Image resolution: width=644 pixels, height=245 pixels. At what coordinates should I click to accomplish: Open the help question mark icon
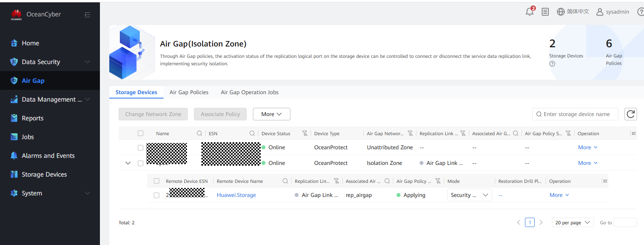click(x=640, y=12)
